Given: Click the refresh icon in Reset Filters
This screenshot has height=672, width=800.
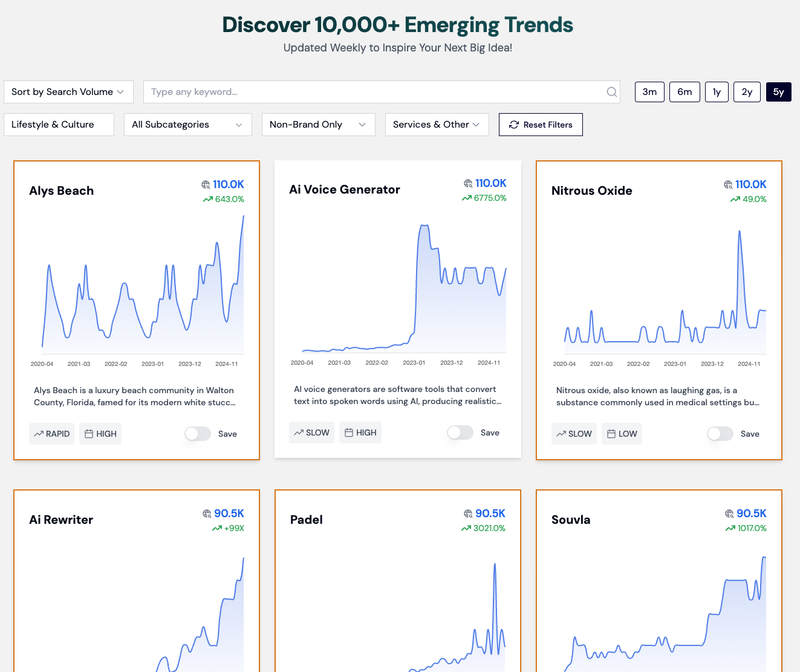Looking at the screenshot, I should click(514, 125).
